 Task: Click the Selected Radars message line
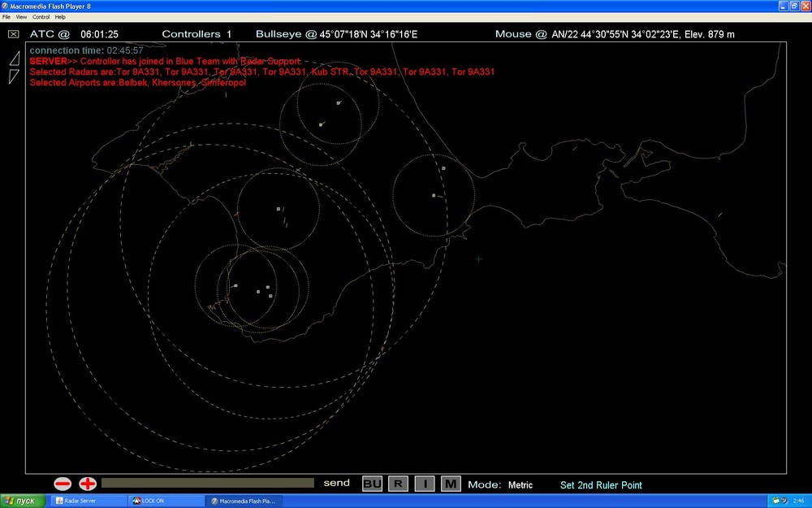point(262,72)
